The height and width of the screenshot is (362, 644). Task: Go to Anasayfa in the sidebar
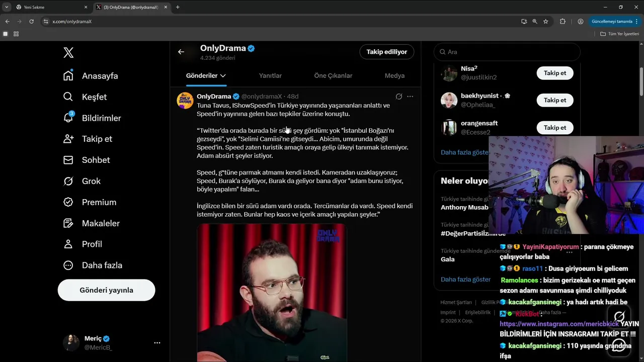pyautogui.click(x=91, y=76)
